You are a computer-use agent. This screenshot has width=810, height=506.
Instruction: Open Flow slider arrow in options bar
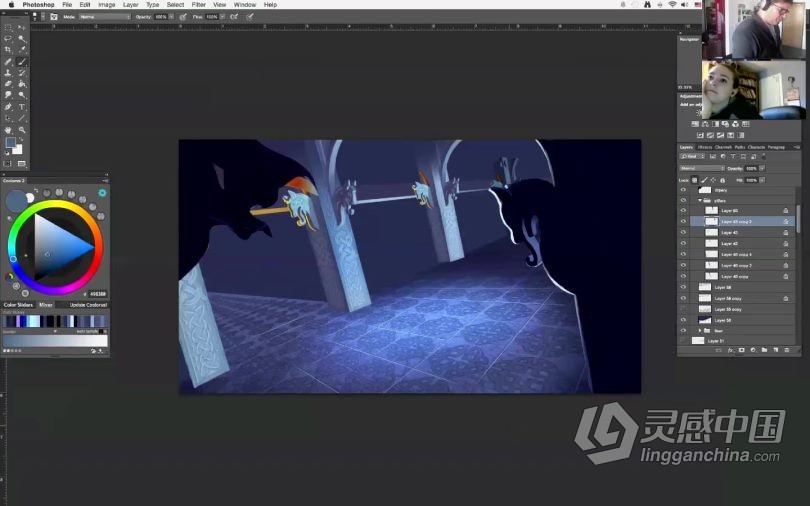point(222,17)
